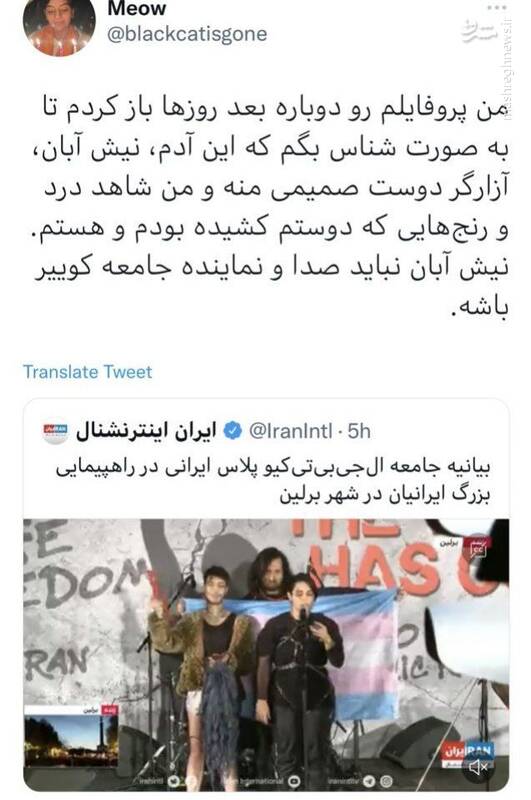Open the three-dot more options menu
Viewport: 531px width, 800px height.
(496, 7)
